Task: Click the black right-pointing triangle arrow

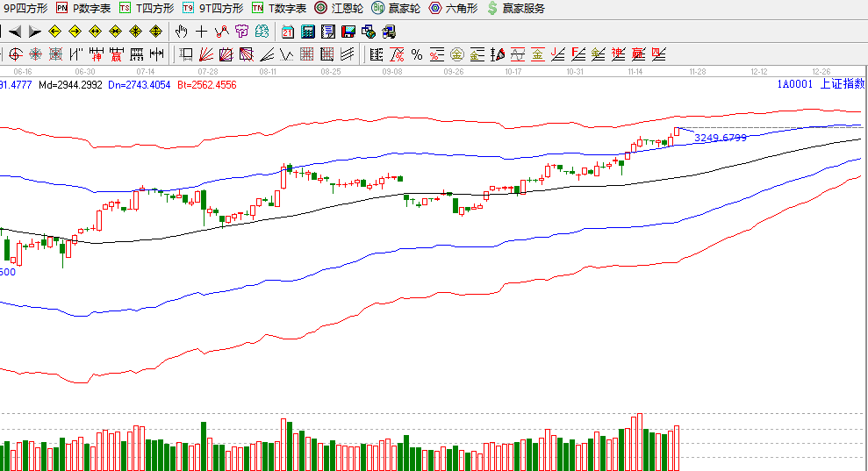Action: coord(34,32)
